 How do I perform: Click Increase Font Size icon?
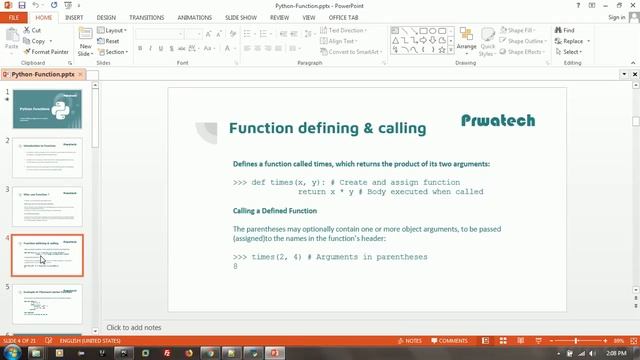(208, 34)
